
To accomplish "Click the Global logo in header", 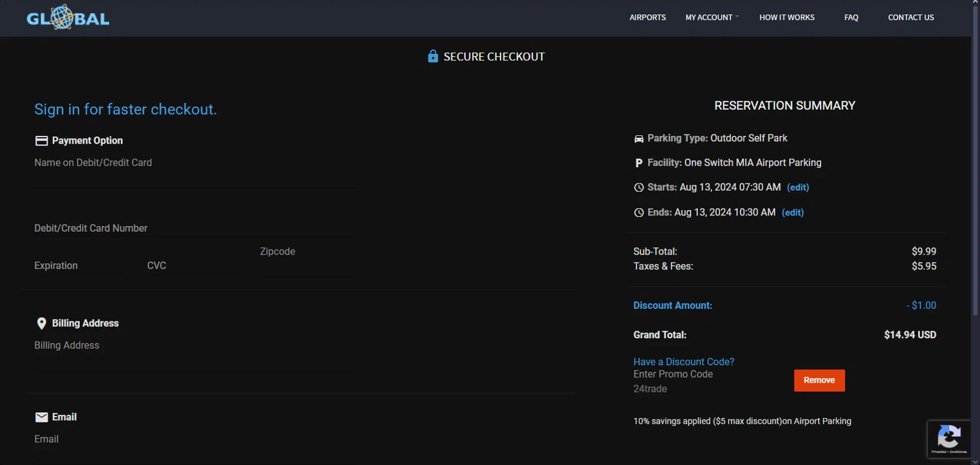I will 68,18.
